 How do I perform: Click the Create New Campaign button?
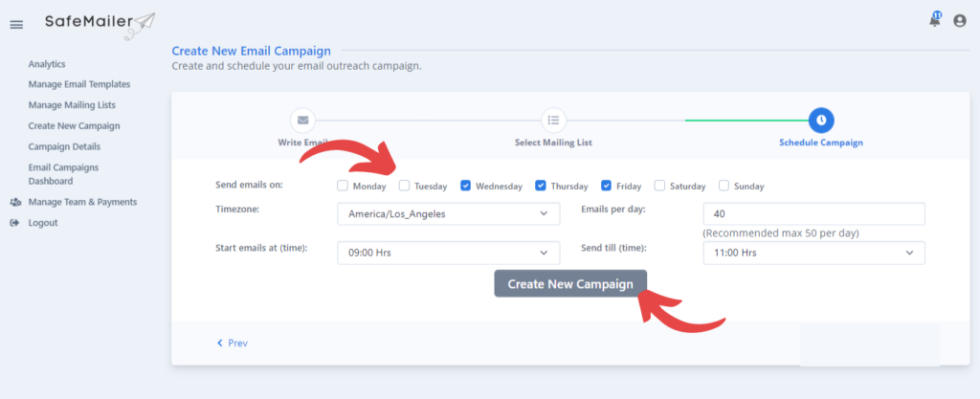click(x=570, y=283)
